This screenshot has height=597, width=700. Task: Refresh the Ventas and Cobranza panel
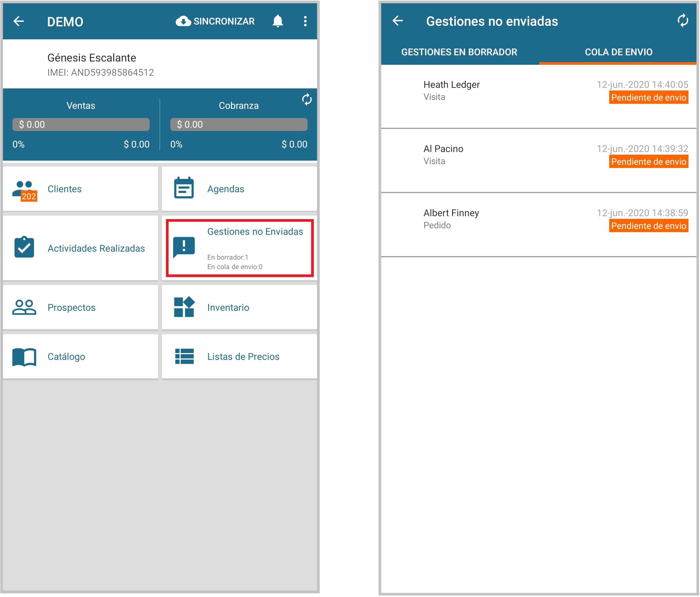point(306,99)
